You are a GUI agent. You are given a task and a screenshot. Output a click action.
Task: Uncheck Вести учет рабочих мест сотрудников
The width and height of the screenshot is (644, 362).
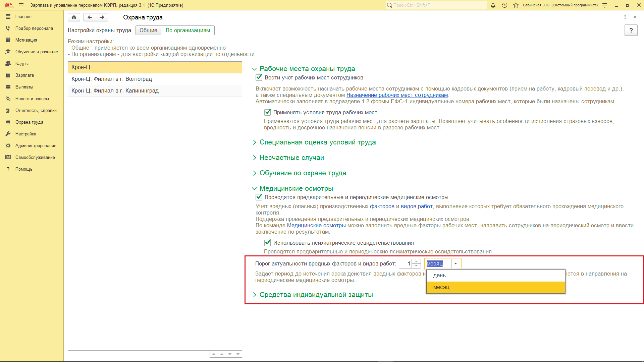pyautogui.click(x=259, y=77)
